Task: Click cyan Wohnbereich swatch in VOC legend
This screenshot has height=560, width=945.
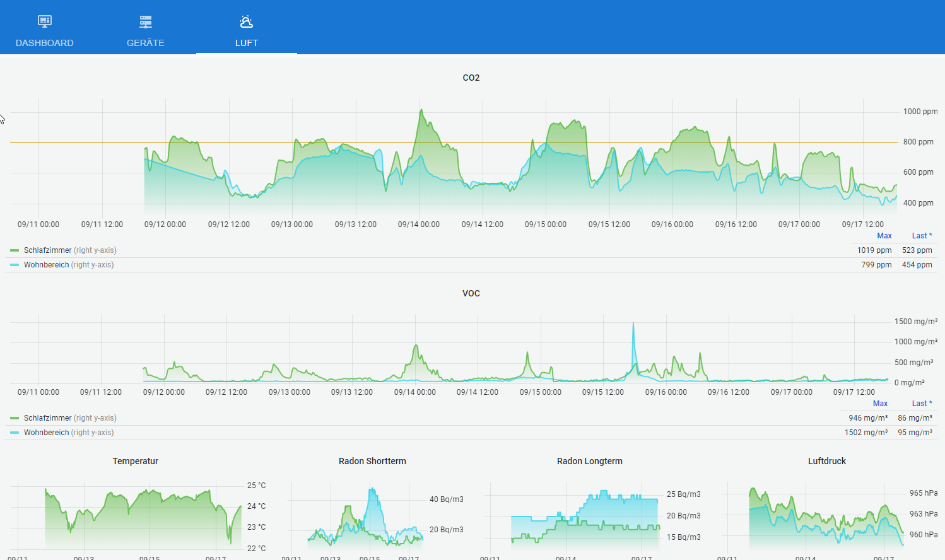Action: (15, 433)
